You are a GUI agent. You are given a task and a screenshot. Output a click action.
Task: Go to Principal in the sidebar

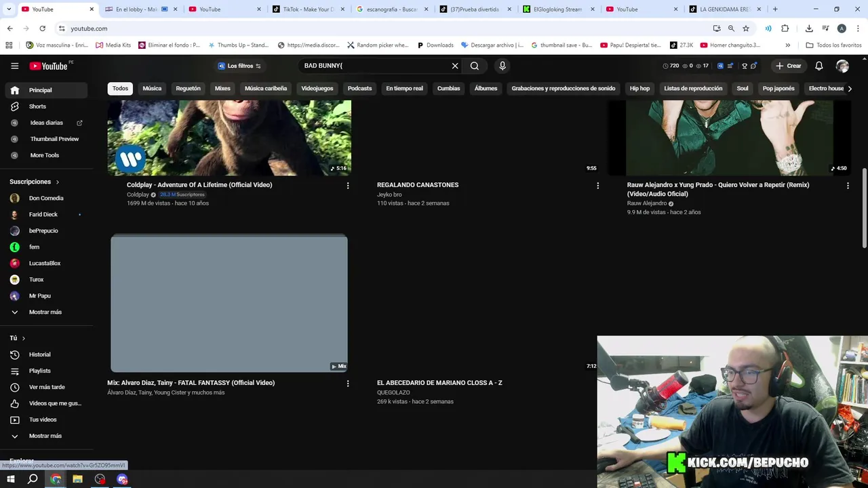tap(45, 90)
